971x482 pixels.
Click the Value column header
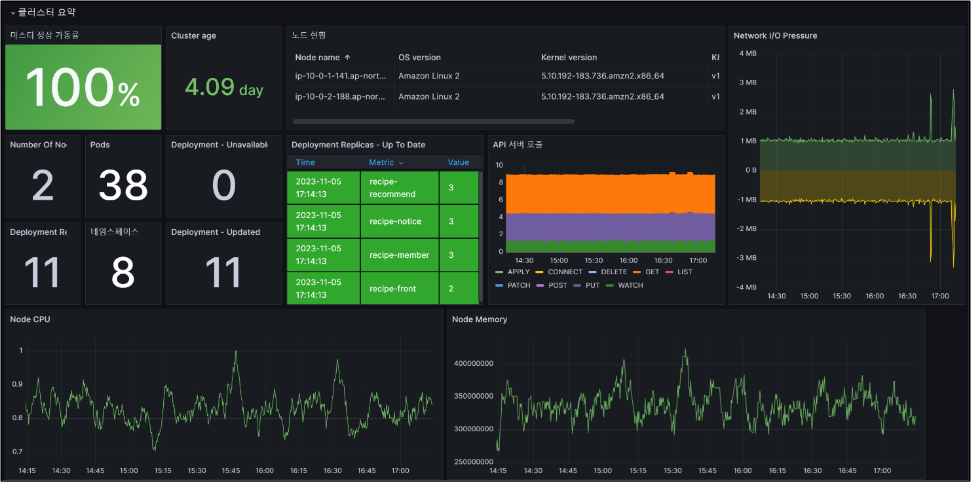(x=458, y=162)
